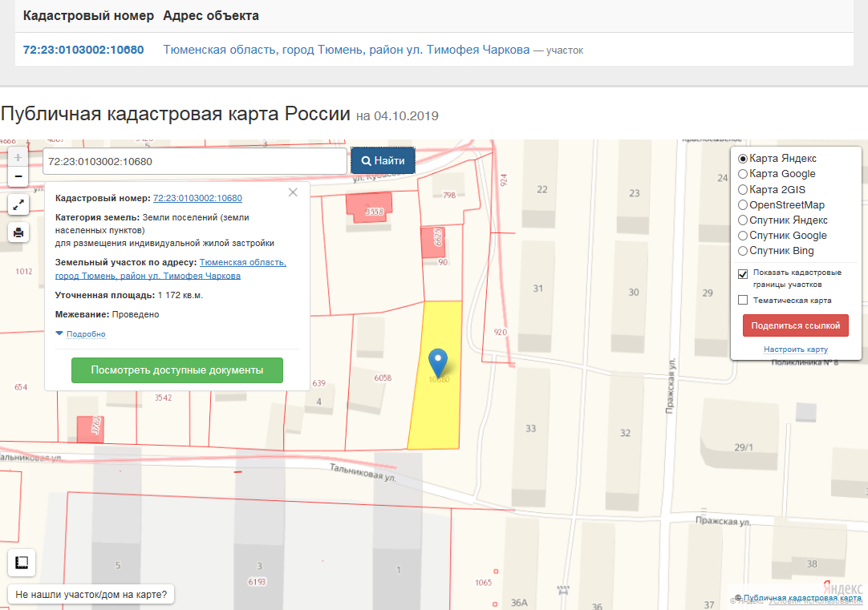868x610 pixels.
Task: Click building number 38 on map
Action: pos(812,564)
